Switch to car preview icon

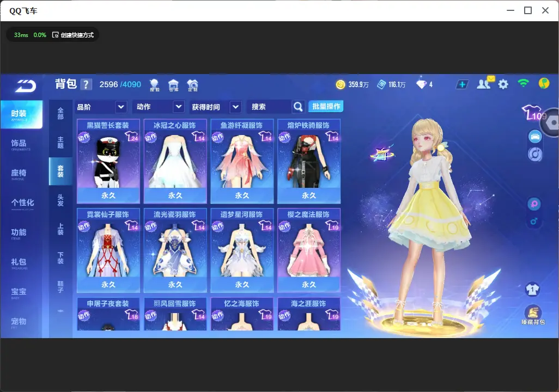pos(535,137)
